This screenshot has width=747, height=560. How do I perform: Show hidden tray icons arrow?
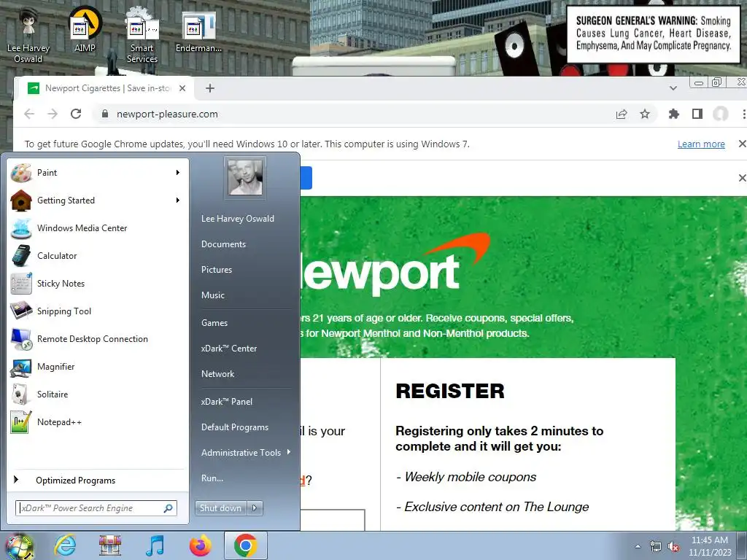coord(638,546)
